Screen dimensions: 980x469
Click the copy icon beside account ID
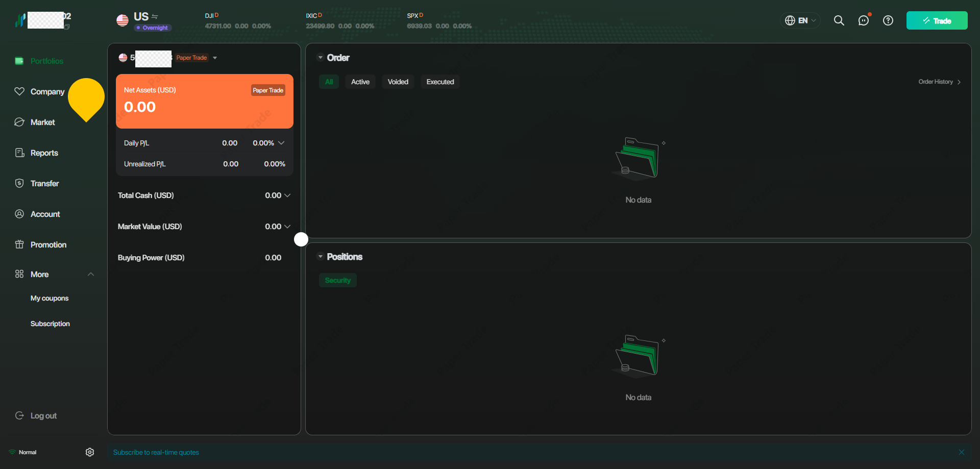click(x=67, y=27)
